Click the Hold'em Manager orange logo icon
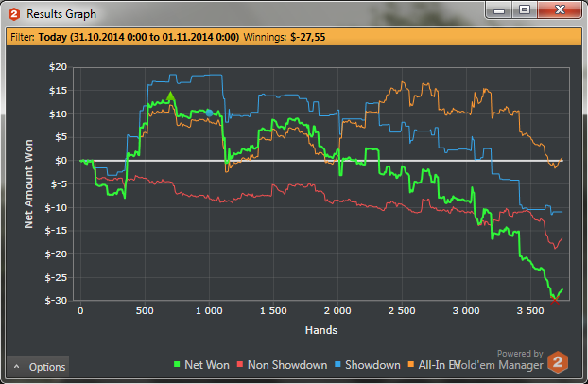Viewport: 588px width, 384px height. point(558,362)
